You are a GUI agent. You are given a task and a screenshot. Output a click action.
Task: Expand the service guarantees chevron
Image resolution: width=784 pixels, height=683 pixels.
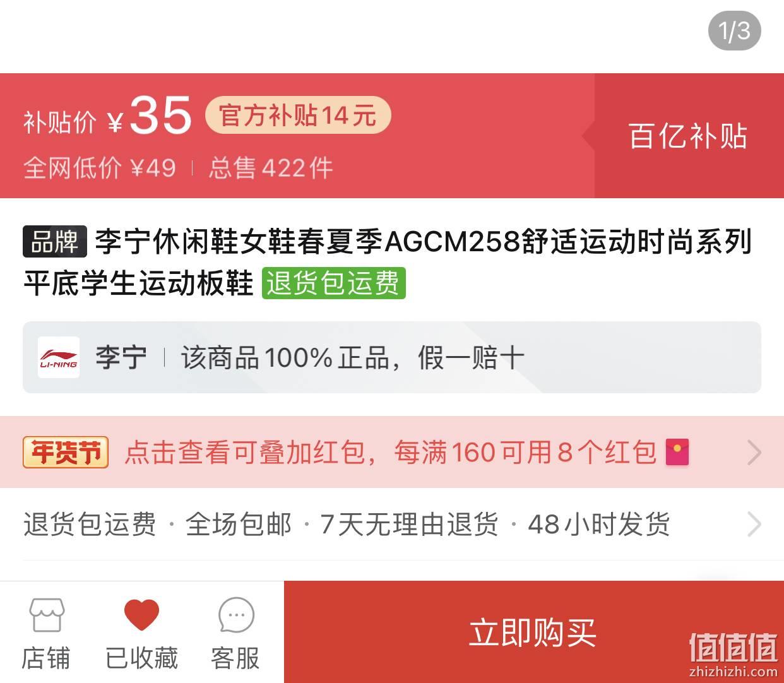click(x=754, y=524)
